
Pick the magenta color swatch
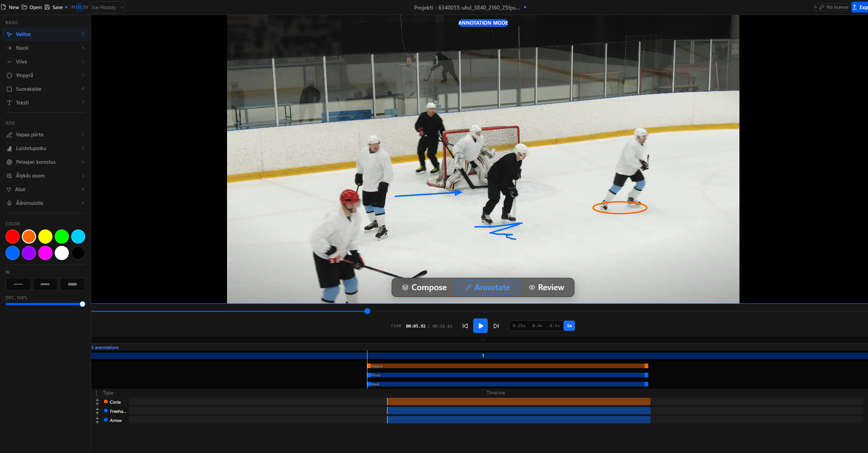pyautogui.click(x=45, y=253)
